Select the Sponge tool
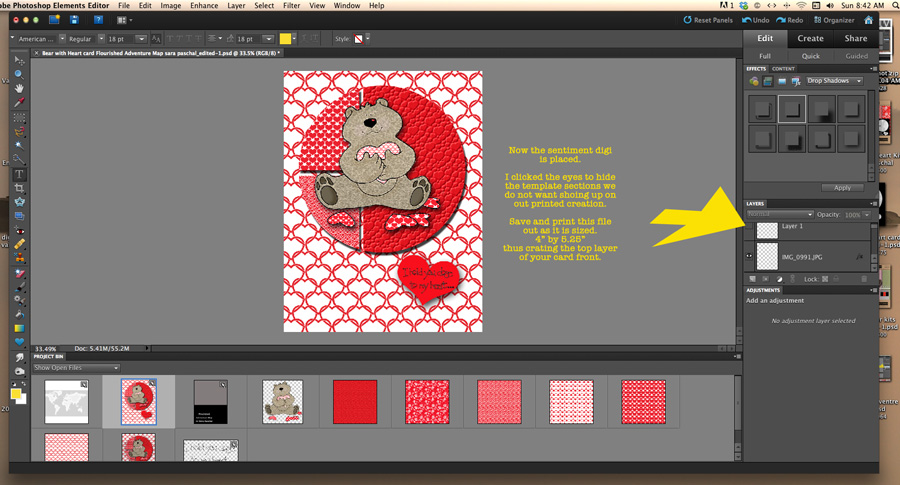900x485 pixels. point(19,371)
